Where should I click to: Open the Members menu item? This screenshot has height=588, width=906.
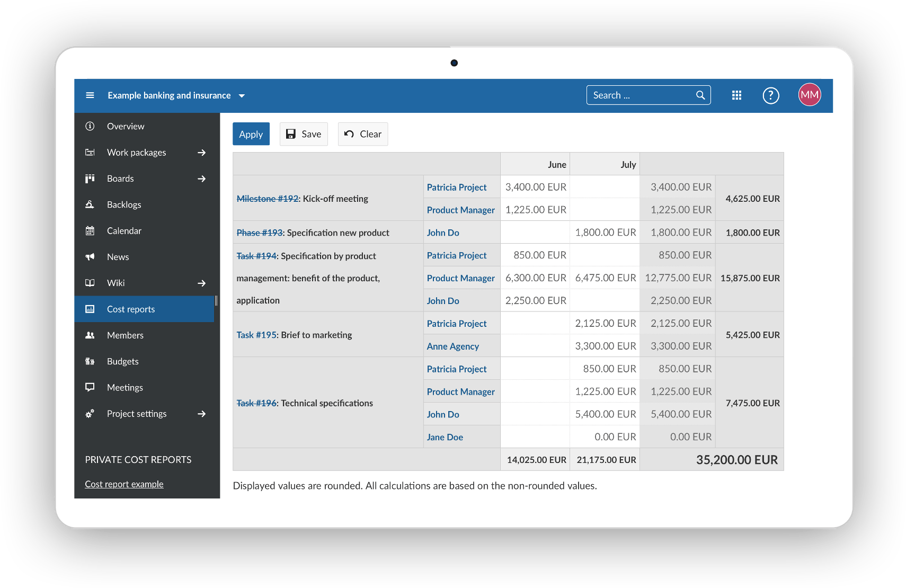pyautogui.click(x=125, y=335)
